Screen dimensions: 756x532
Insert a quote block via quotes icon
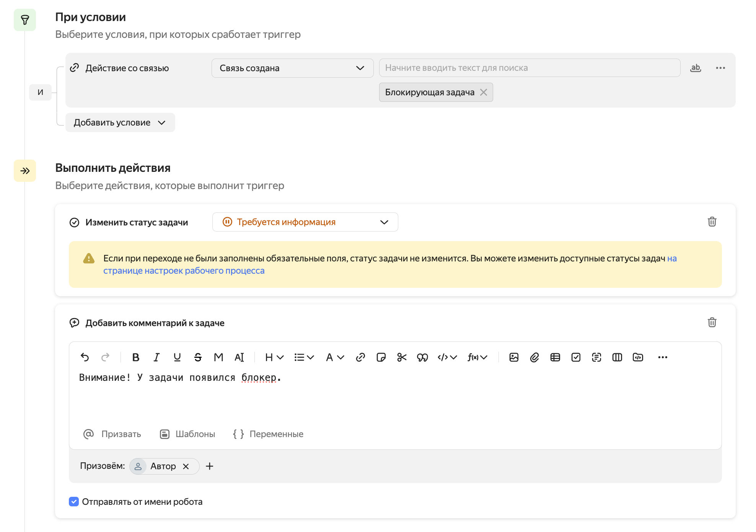click(x=422, y=357)
